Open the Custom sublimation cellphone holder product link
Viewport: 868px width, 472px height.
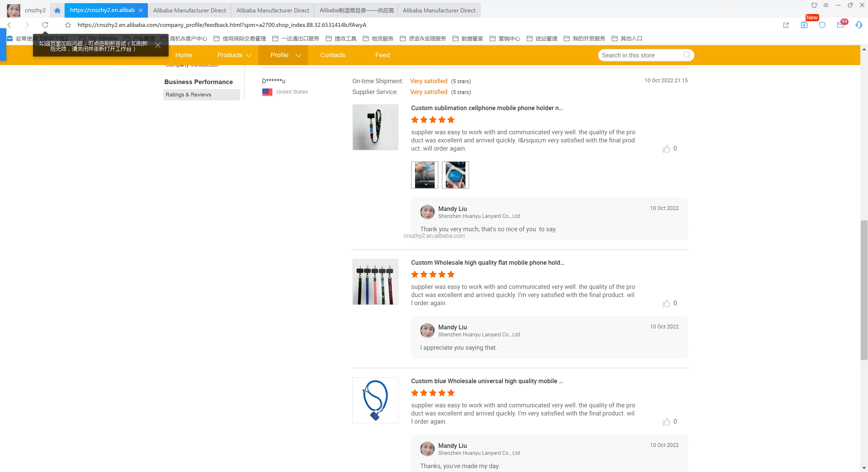[x=487, y=108]
